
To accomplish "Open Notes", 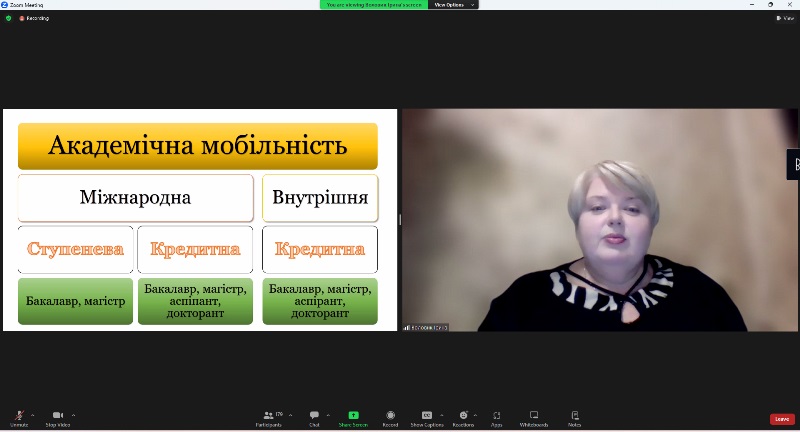I will (574, 418).
